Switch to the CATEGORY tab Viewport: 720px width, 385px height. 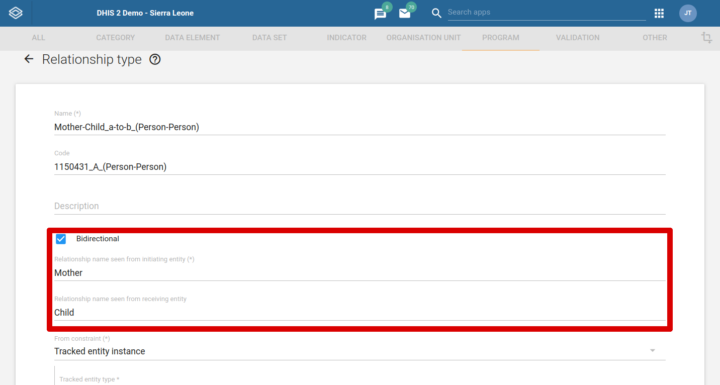click(x=115, y=38)
